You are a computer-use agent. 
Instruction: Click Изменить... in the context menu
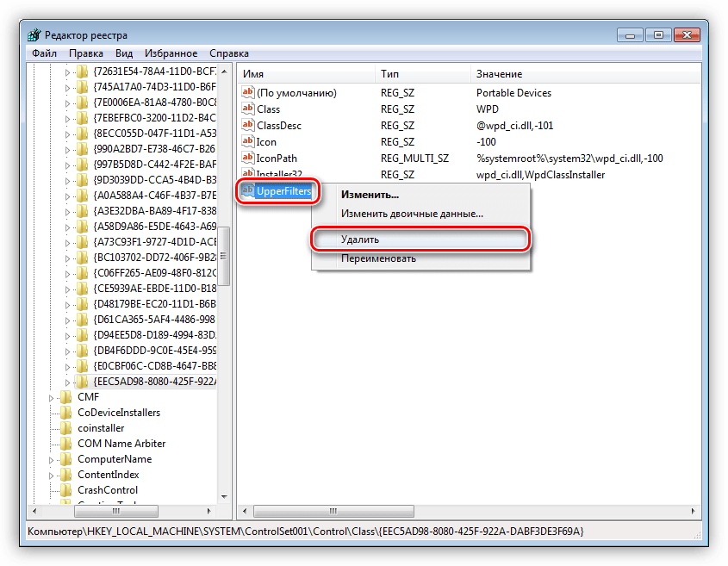pyautogui.click(x=370, y=195)
